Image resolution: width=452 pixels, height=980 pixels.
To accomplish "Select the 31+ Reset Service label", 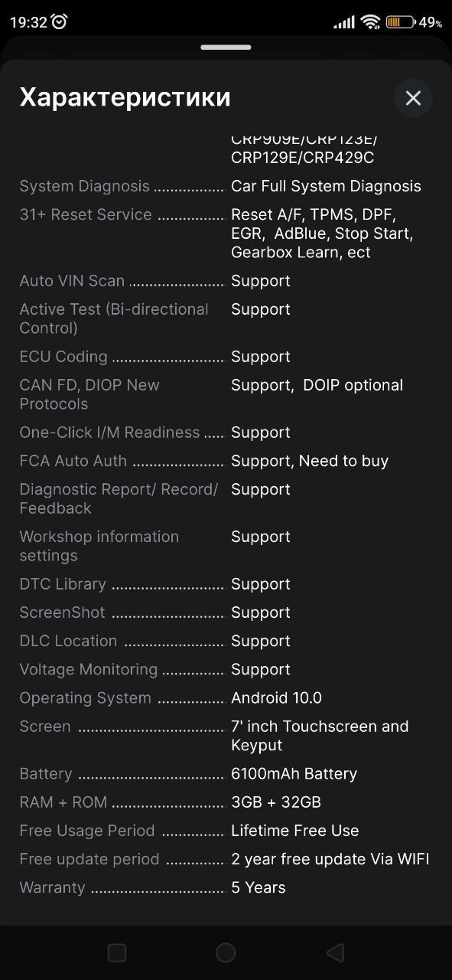I will pyautogui.click(x=86, y=214).
